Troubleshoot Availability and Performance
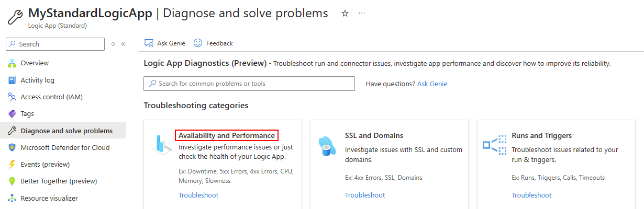The width and height of the screenshot is (644, 209). coord(198,195)
